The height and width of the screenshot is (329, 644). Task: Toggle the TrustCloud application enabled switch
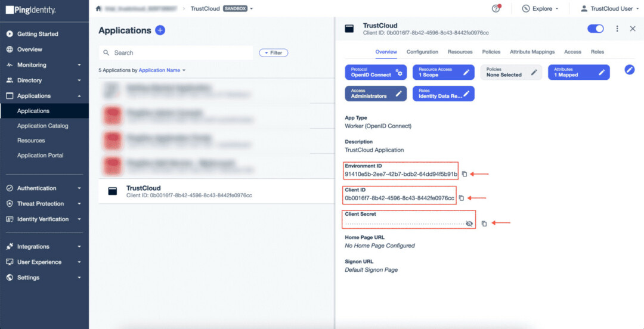point(596,29)
